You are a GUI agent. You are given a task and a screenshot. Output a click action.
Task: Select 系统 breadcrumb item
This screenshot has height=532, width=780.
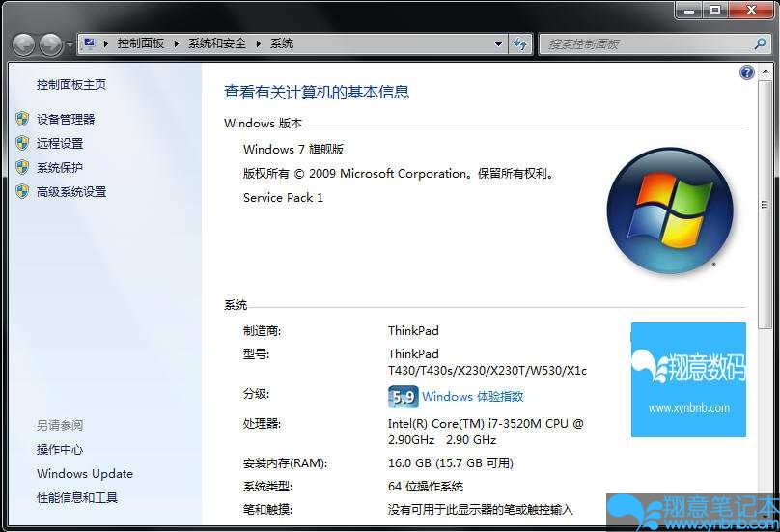coord(282,43)
